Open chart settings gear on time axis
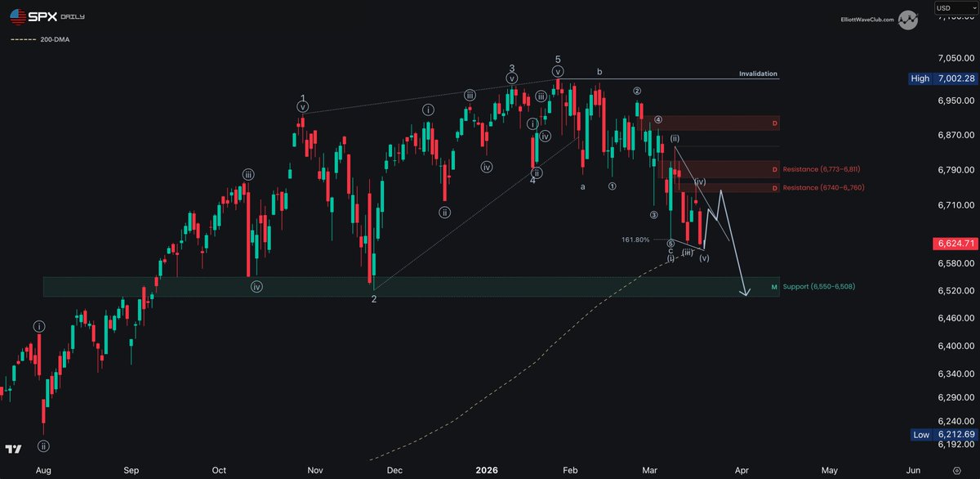980x479 pixels. point(956,471)
